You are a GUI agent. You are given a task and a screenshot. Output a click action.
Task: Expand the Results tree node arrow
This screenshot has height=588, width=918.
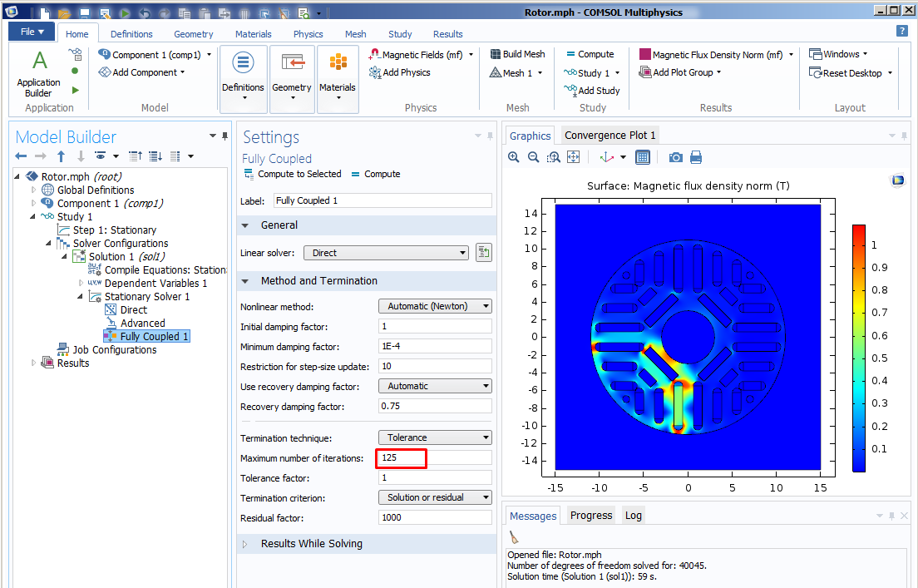tap(33, 363)
